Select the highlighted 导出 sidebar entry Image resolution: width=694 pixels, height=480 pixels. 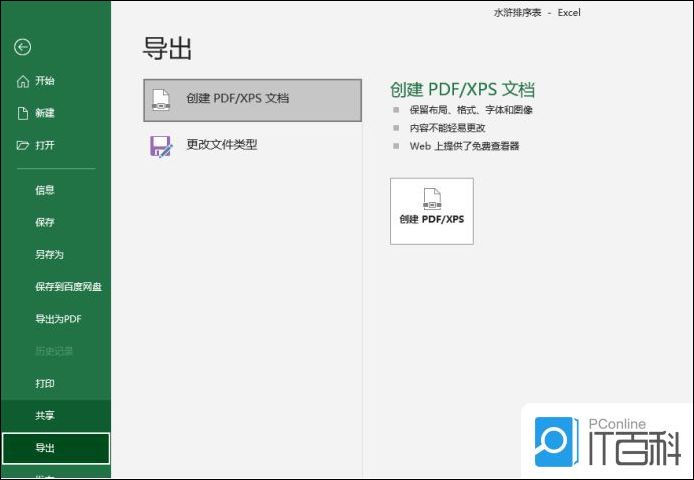56,448
